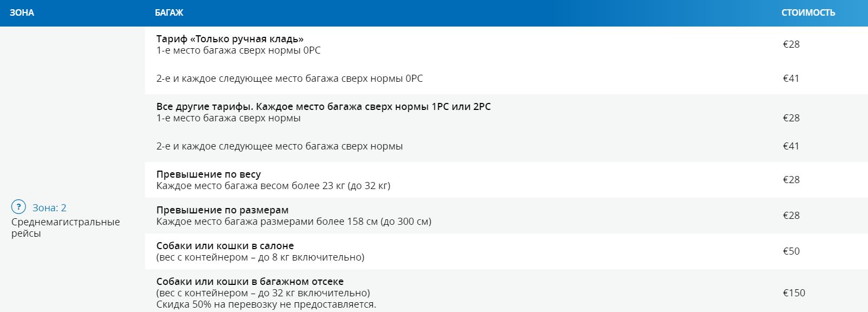
Task: Click the "Превышение по весу" heading
Action: (x=208, y=174)
